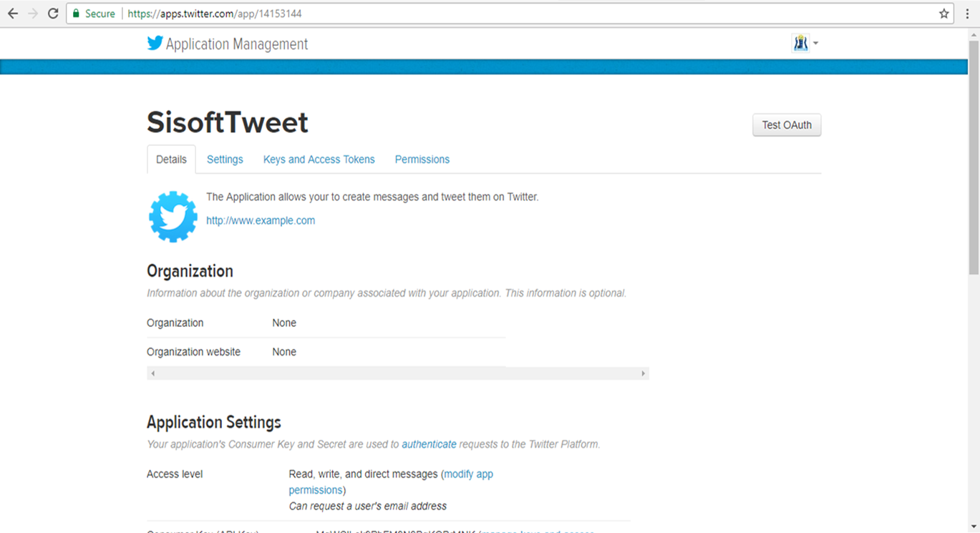Image resolution: width=980 pixels, height=533 pixels.
Task: Open user account avatar dropdown
Action: tap(805, 44)
